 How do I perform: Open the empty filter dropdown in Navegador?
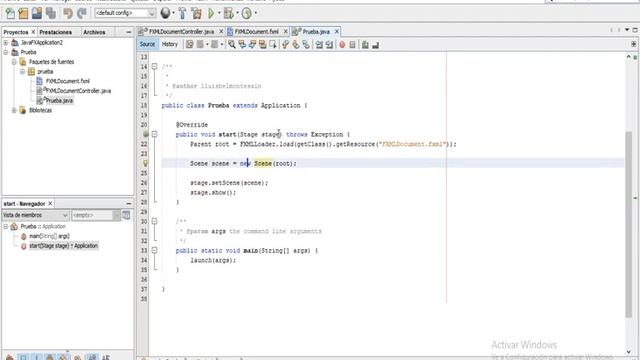[x=96, y=215]
